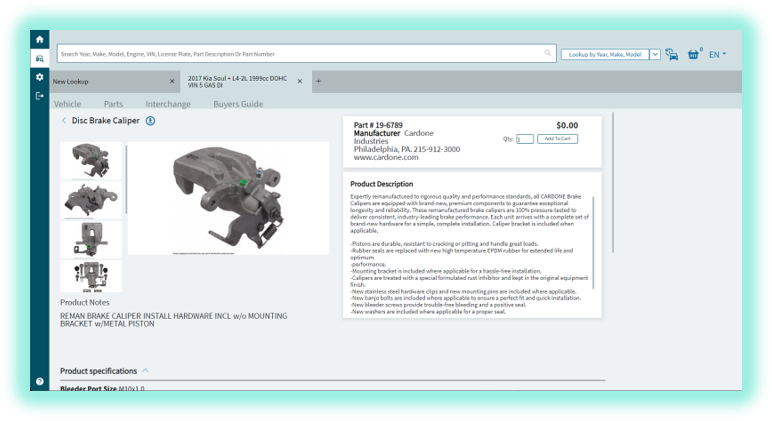772x421 pixels.
Task: Click the Product Description heading
Action: click(382, 184)
